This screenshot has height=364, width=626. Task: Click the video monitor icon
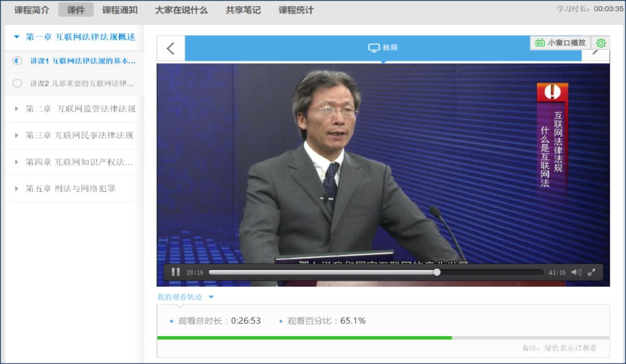click(x=374, y=48)
